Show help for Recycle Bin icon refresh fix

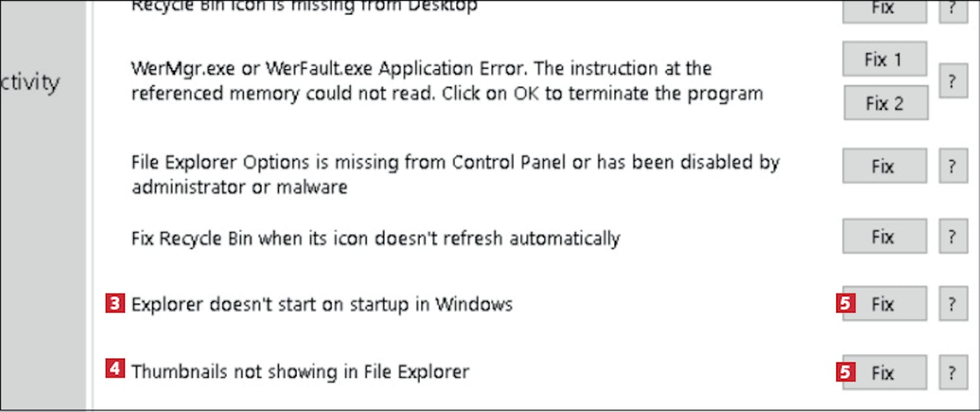[x=953, y=236]
